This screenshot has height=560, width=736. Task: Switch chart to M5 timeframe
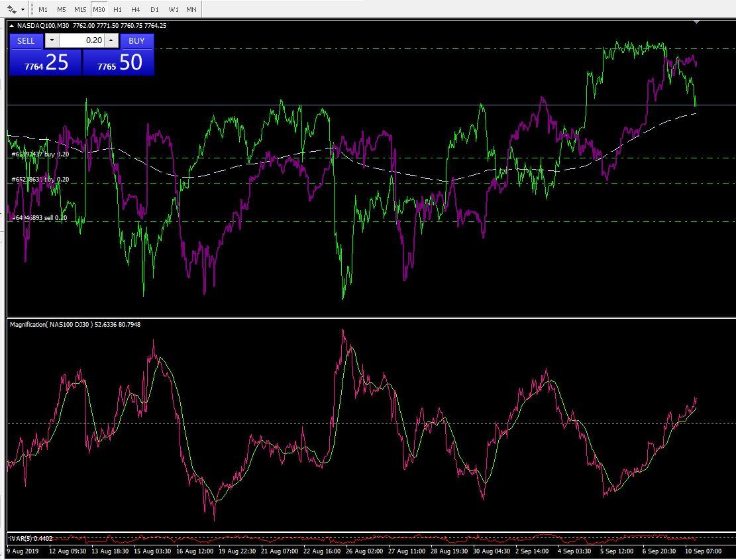pyautogui.click(x=61, y=9)
